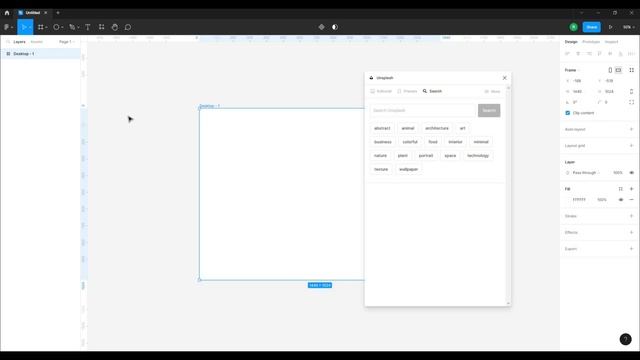This screenshot has width=640, height=360.
Task: Pick the architecture tag
Action: coord(437,128)
